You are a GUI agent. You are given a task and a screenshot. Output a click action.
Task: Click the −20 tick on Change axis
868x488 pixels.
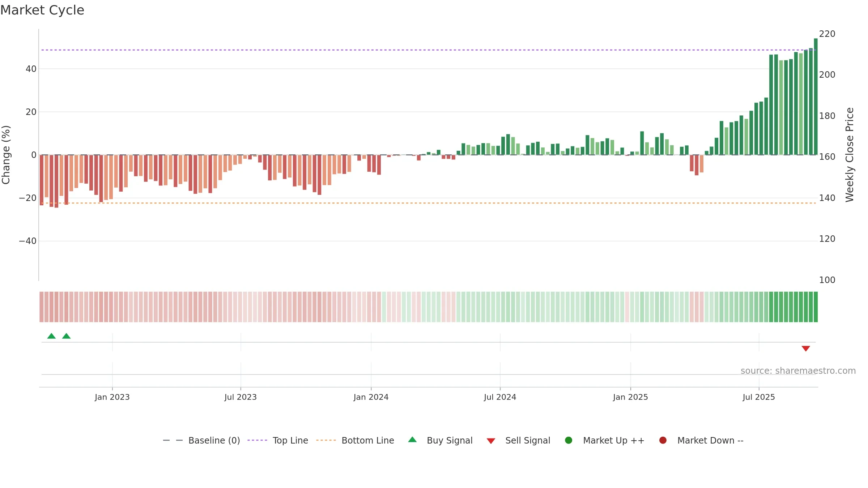tap(28, 198)
